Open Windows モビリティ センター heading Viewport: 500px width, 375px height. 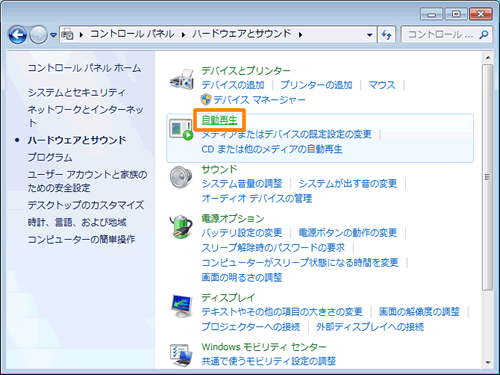(264, 347)
